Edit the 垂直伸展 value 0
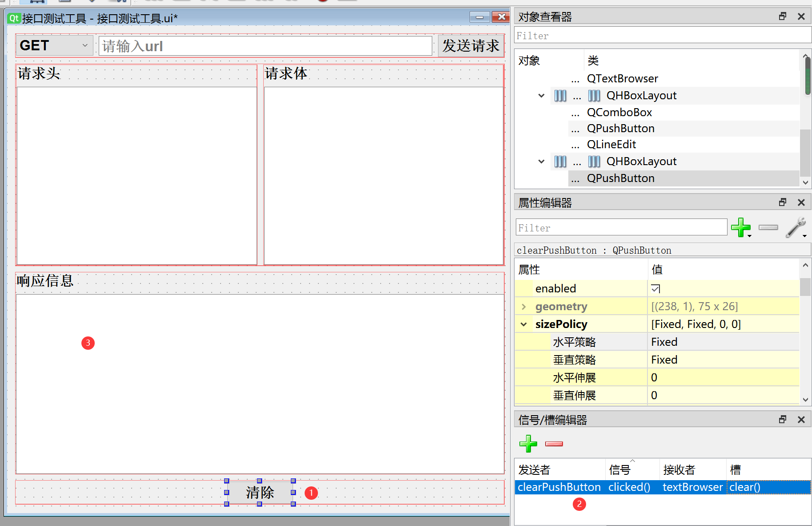Image resolution: width=812 pixels, height=526 pixels. (724, 396)
